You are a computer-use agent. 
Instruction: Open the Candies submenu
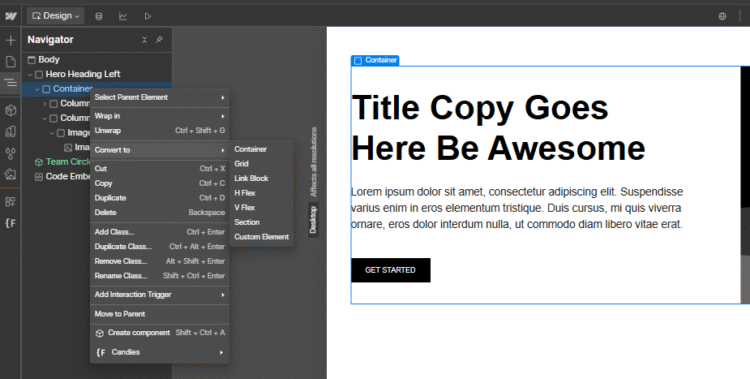coord(160,352)
